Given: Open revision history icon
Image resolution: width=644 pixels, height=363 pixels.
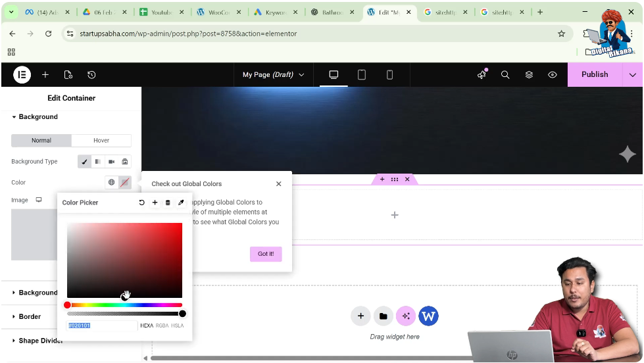Looking at the screenshot, I should (x=91, y=75).
